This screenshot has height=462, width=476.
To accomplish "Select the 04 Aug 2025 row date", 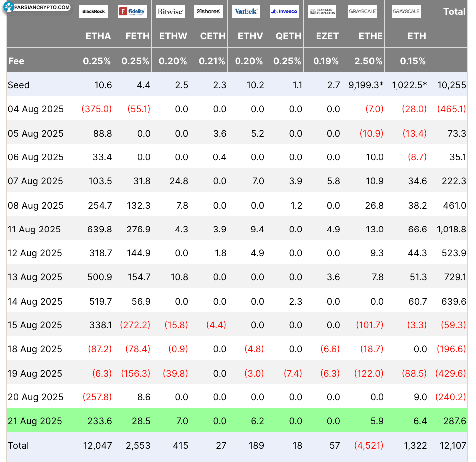I will pos(35,109).
